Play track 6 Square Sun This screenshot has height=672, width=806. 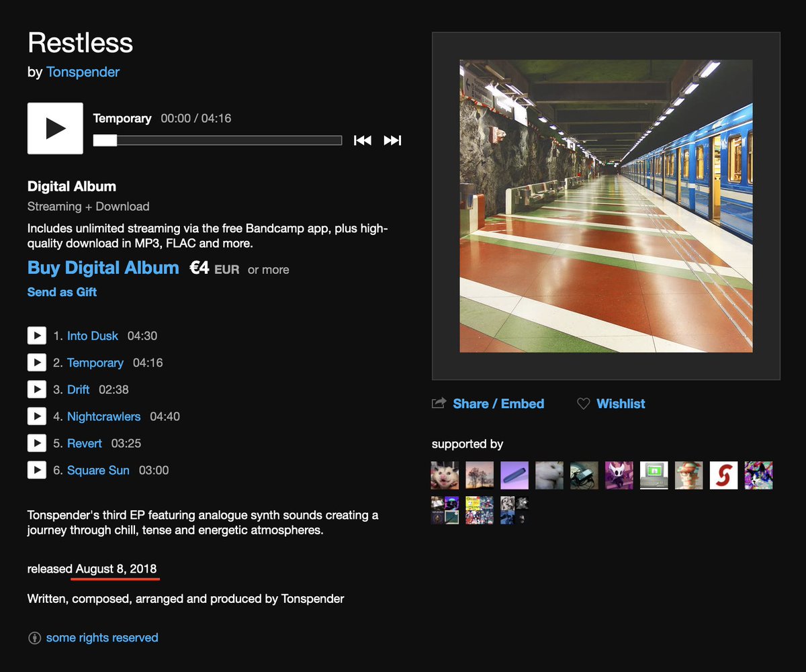(36, 470)
